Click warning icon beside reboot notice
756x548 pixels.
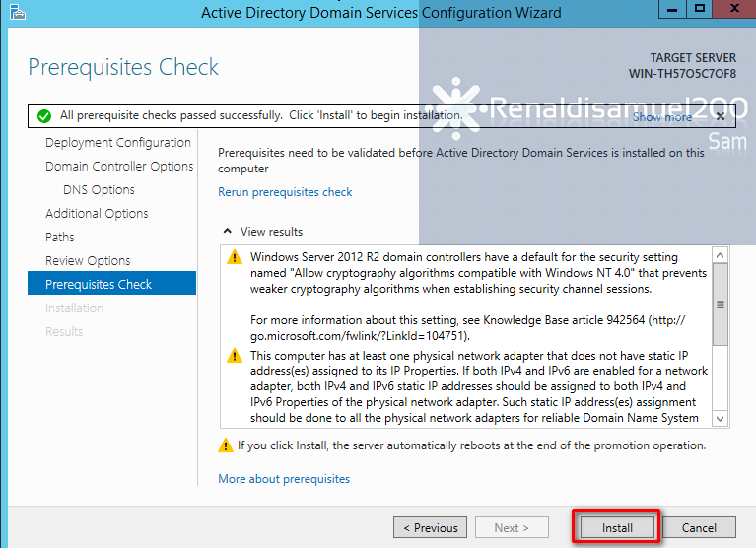click(226, 445)
